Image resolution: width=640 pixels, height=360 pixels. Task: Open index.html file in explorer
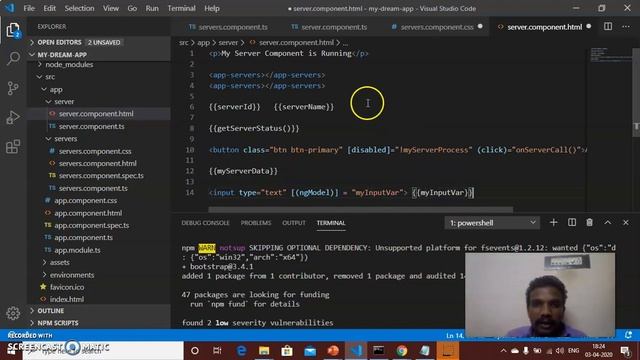[67, 299]
